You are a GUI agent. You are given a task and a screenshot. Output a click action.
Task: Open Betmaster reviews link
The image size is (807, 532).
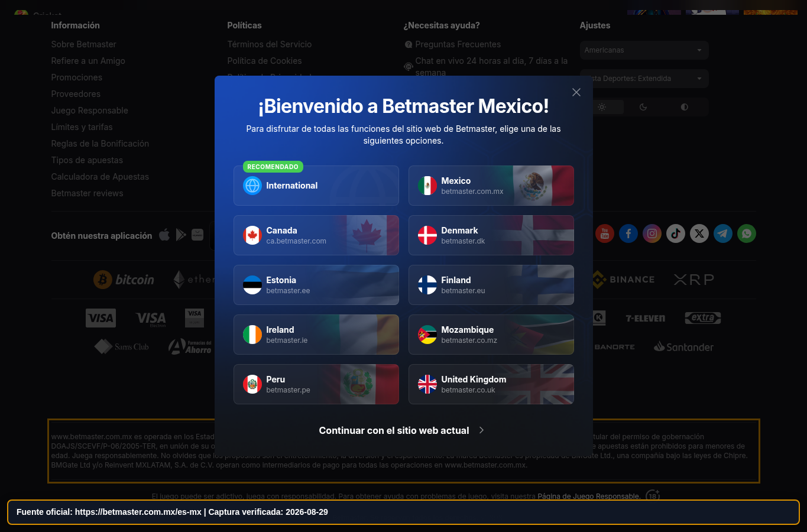click(87, 193)
